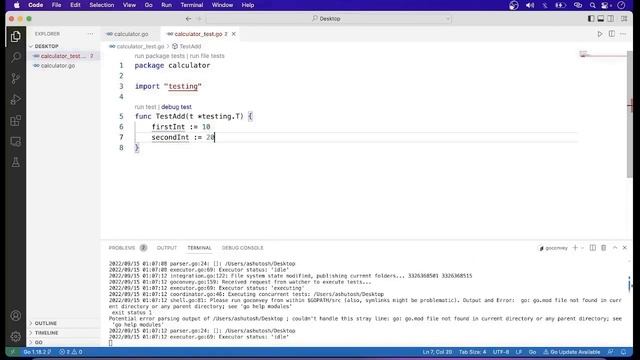The image size is (640, 360).
Task: Go back with the navigation arrow
Action: (188, 19)
